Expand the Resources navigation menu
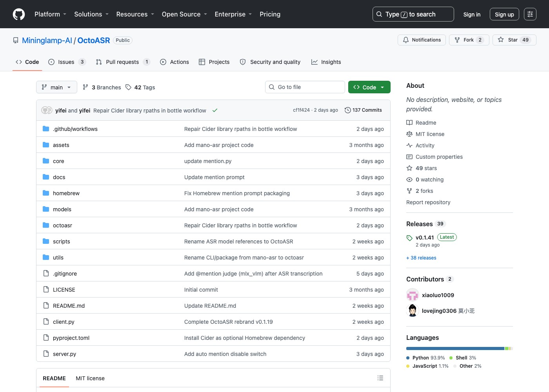The height and width of the screenshot is (392, 549). pos(135,14)
